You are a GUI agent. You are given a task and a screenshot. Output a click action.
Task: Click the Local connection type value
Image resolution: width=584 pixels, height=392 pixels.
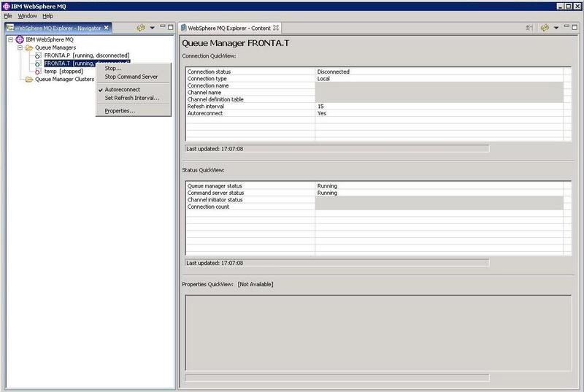pos(323,79)
